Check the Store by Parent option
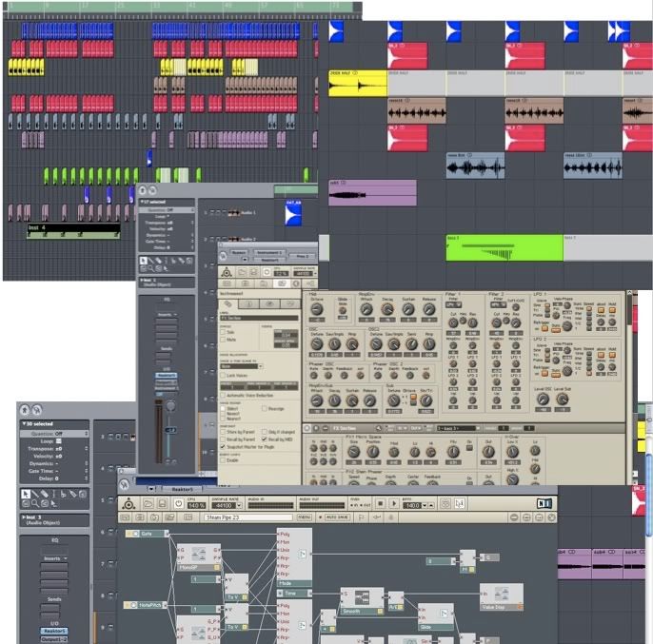 (223, 432)
